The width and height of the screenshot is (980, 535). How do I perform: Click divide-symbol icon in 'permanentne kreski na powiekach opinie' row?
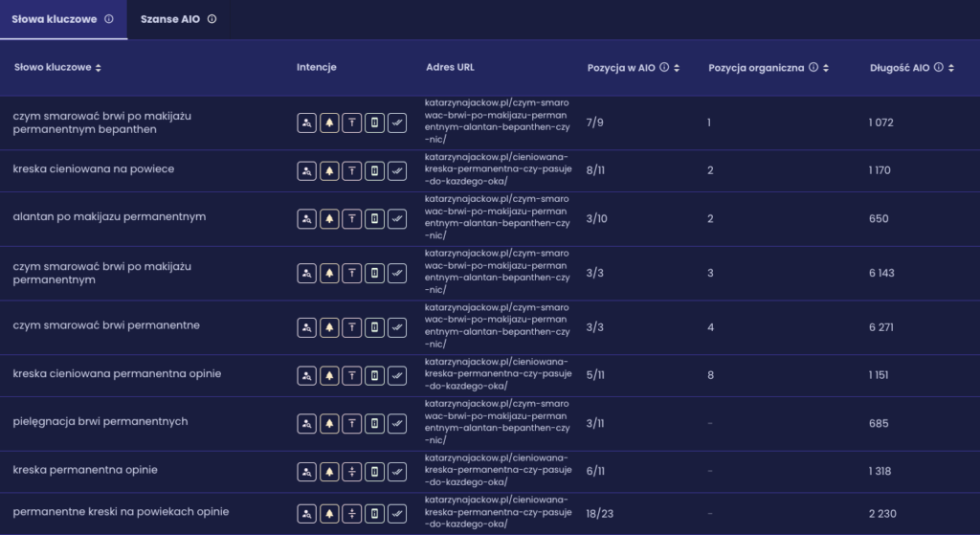coord(352,514)
